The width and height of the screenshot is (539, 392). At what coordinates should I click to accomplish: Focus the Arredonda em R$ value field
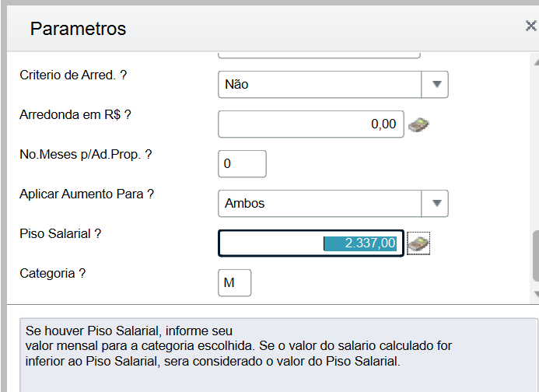[310, 124]
